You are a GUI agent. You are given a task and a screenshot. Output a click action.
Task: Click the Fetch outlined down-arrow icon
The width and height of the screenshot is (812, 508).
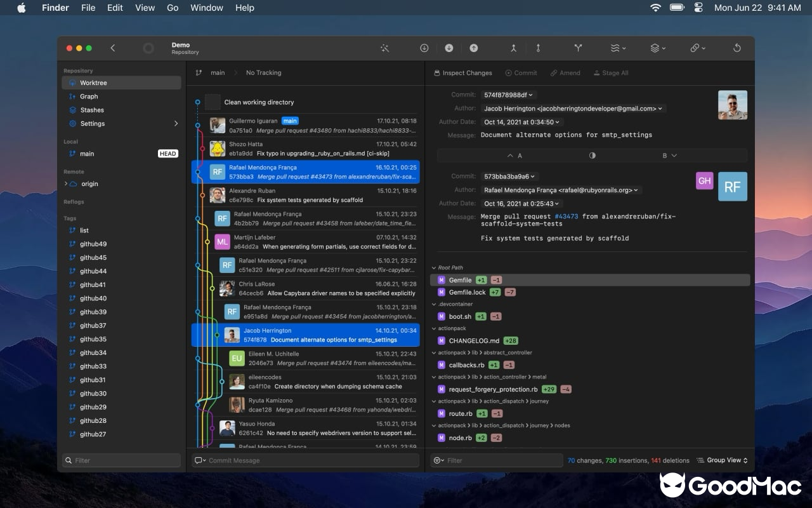pos(424,48)
